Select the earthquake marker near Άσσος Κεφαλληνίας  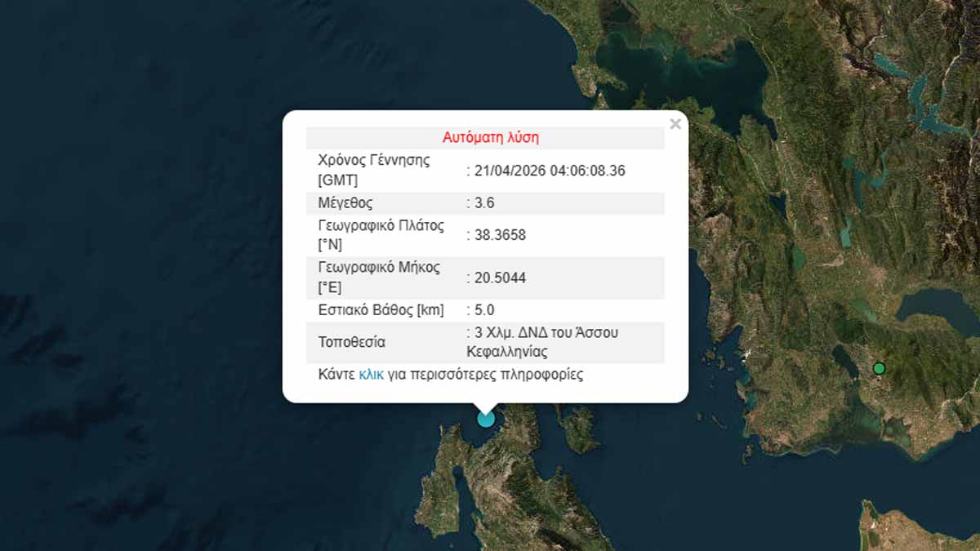(x=485, y=419)
